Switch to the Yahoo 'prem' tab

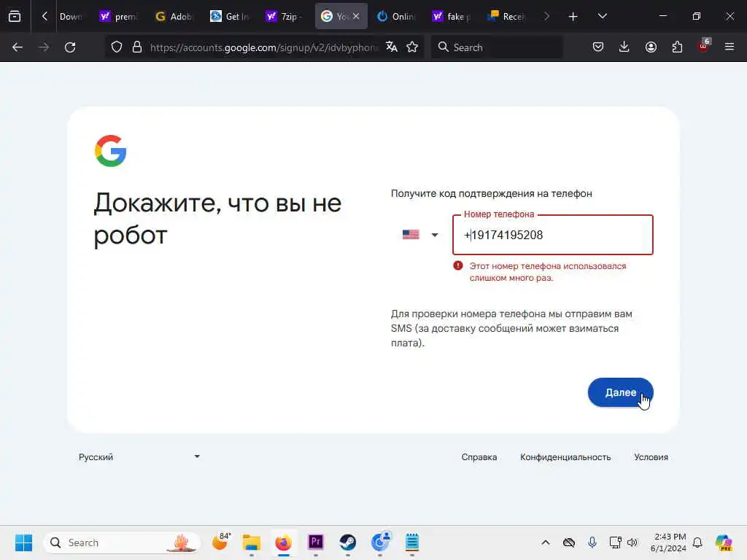tap(118, 17)
